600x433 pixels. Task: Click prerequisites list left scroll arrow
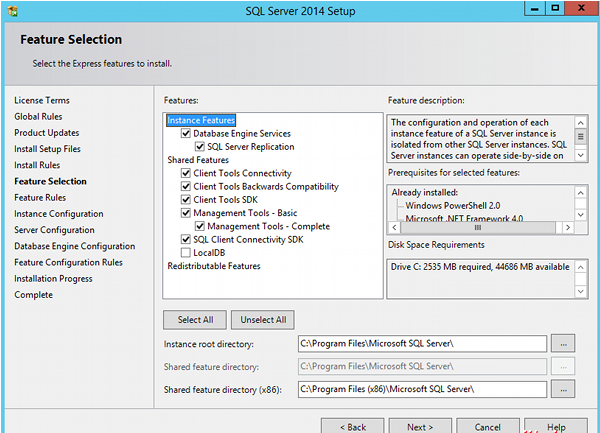coord(395,228)
